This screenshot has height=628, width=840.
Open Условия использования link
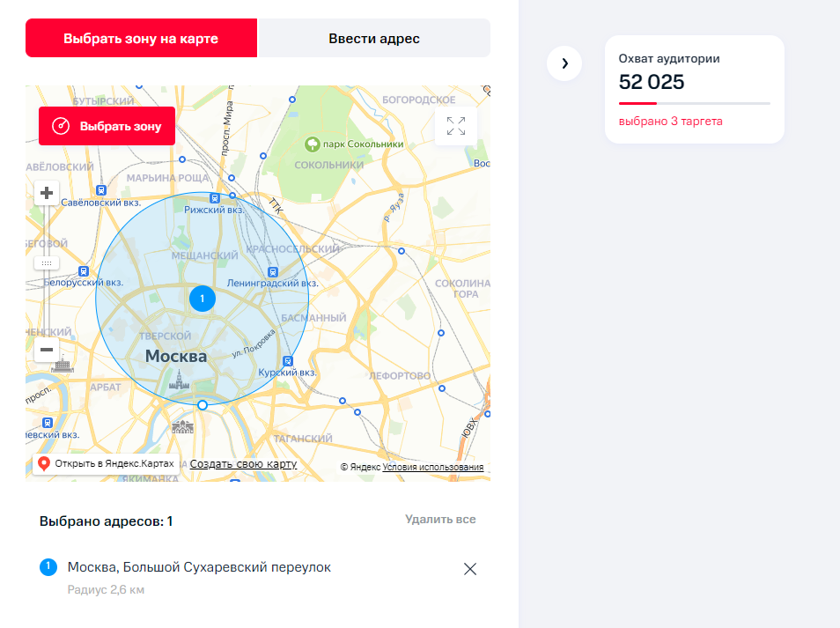(432, 468)
